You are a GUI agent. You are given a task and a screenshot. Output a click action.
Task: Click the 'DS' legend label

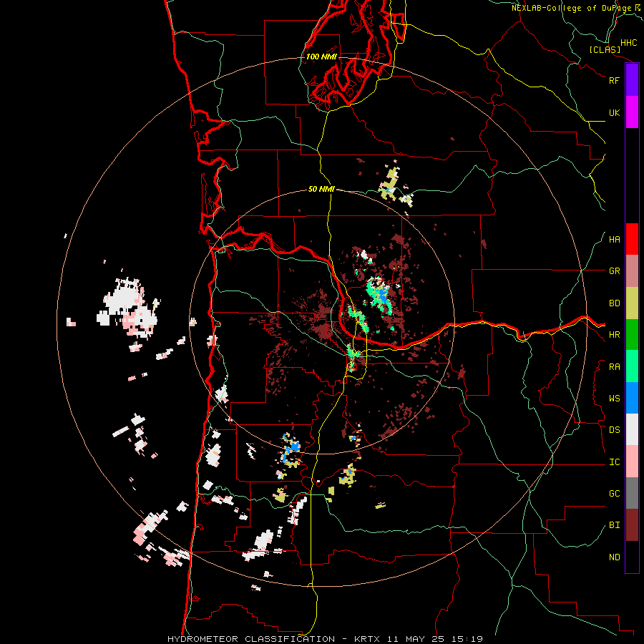[614, 430]
